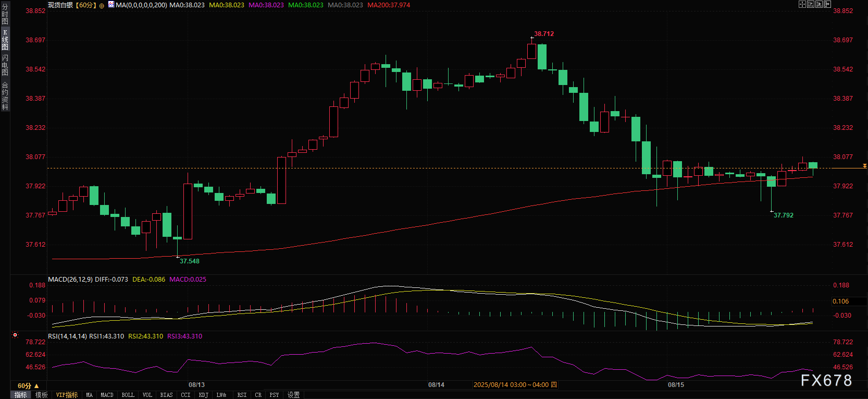Click the chart playback icon with play arrow
The image size is (868, 399).
coord(819,4)
